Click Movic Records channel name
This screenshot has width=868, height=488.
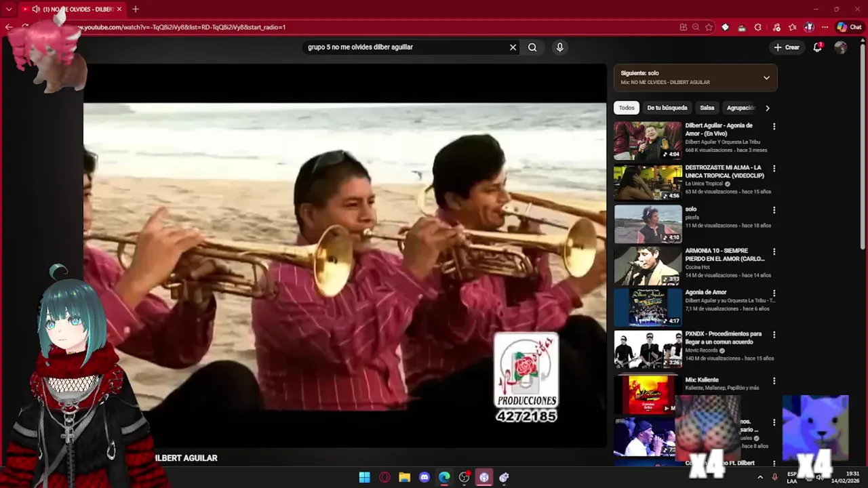[701, 350]
